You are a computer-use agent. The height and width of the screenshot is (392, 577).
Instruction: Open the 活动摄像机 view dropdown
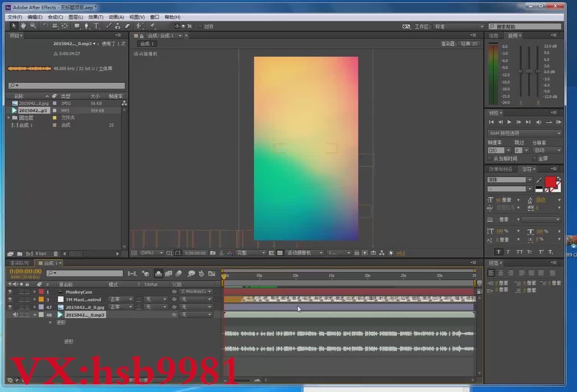tap(305, 253)
